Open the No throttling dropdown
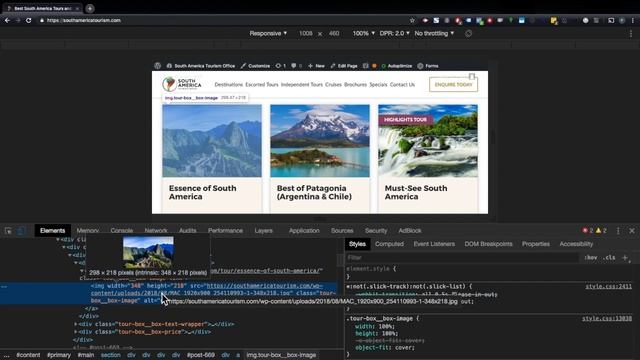Image resolution: width=640 pixels, height=360 pixels. 434,33
